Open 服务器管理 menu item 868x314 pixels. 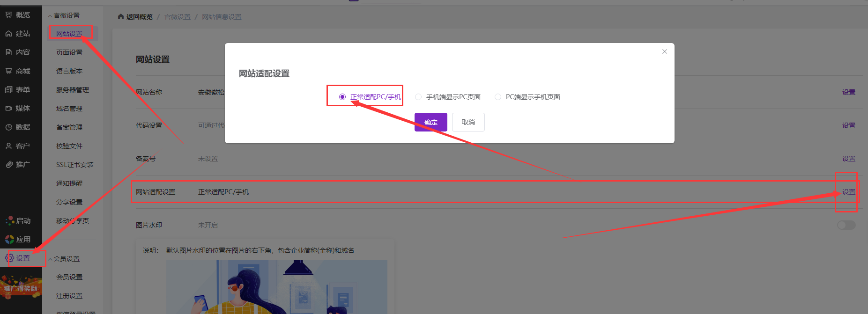point(73,90)
